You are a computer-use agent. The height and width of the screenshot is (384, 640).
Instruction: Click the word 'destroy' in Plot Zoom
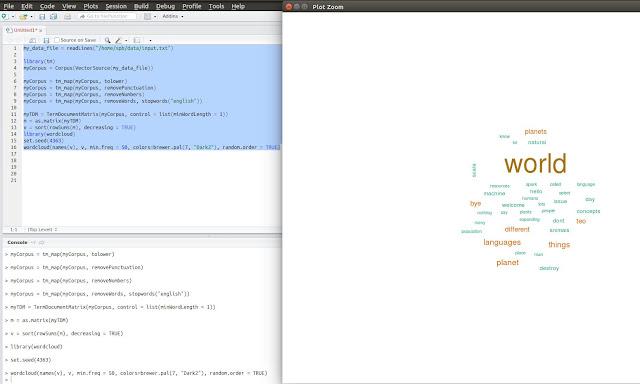(x=549, y=268)
